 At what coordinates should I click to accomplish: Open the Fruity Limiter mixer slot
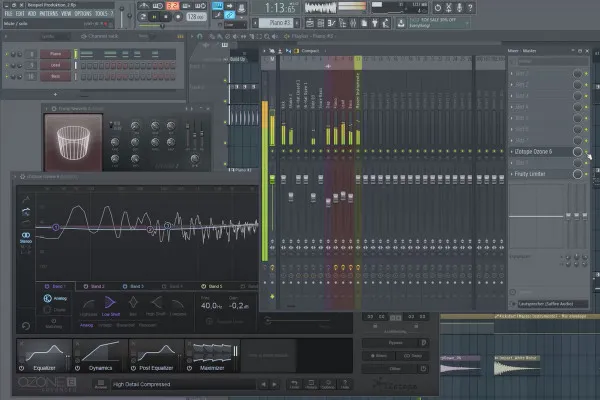click(x=530, y=174)
